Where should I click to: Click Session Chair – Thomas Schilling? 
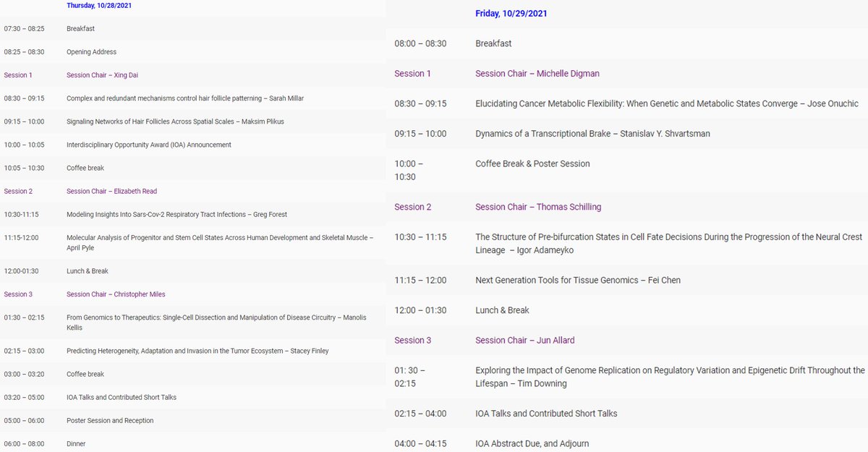(x=538, y=207)
